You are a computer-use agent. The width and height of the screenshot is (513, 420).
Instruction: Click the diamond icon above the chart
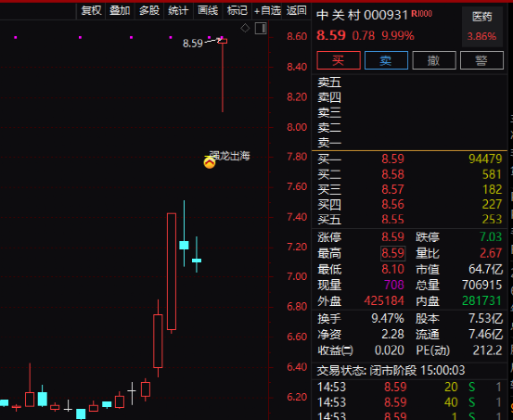point(245,29)
